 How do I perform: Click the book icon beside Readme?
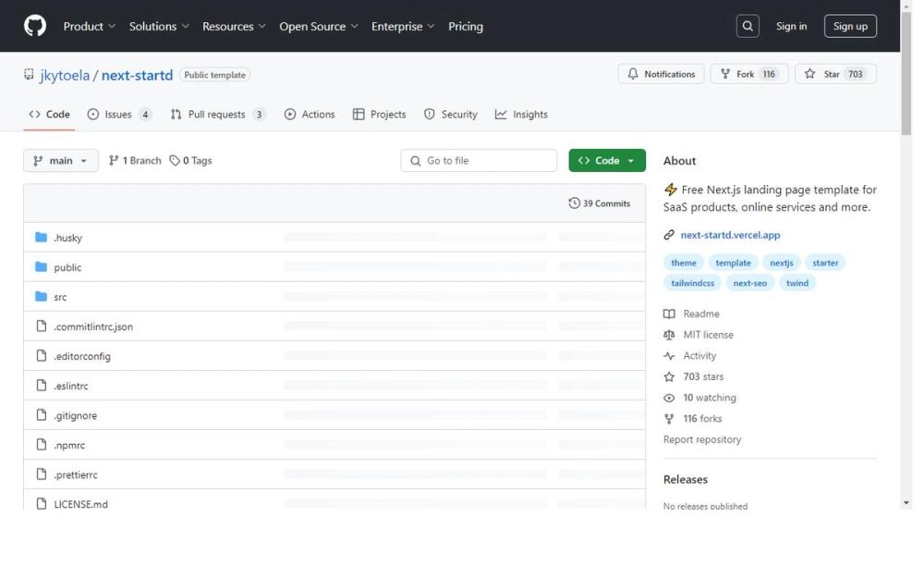tap(669, 314)
